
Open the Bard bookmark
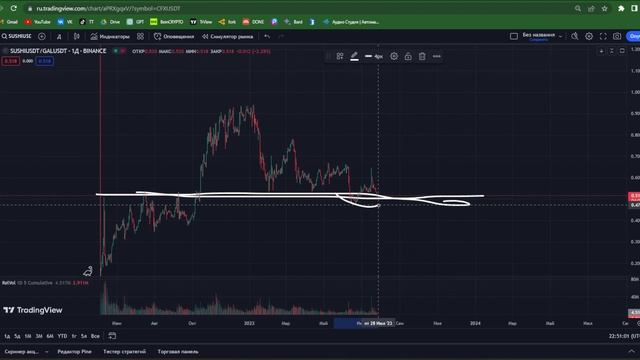(293, 22)
